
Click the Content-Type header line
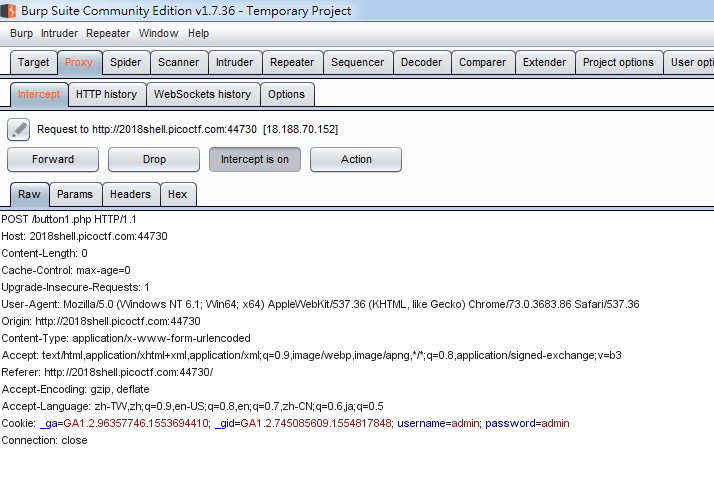126,338
